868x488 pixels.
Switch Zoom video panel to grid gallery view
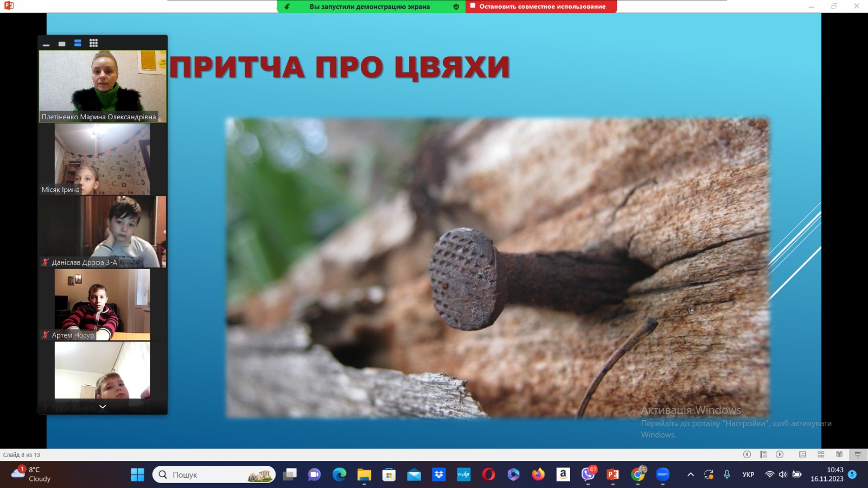93,43
